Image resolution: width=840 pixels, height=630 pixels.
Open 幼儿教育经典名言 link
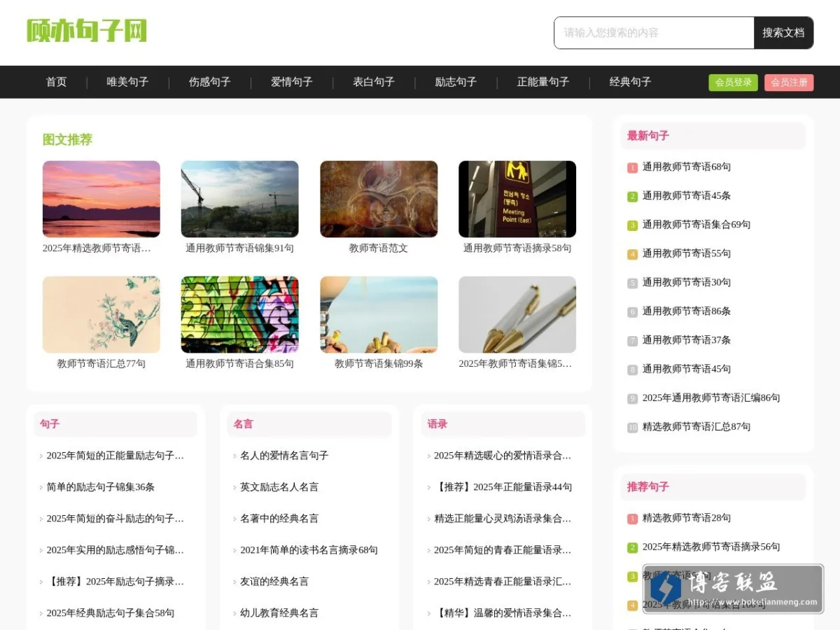point(279,613)
